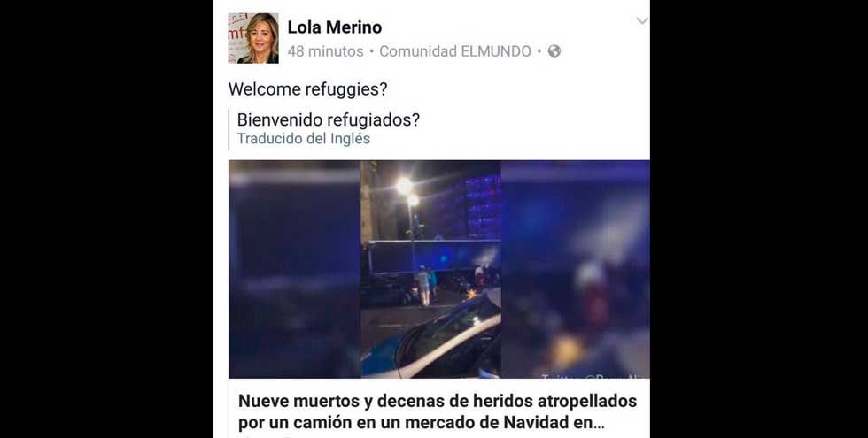868x438 pixels.
Task: Open the post via 48 minutos timestamp
Action: 326,51
